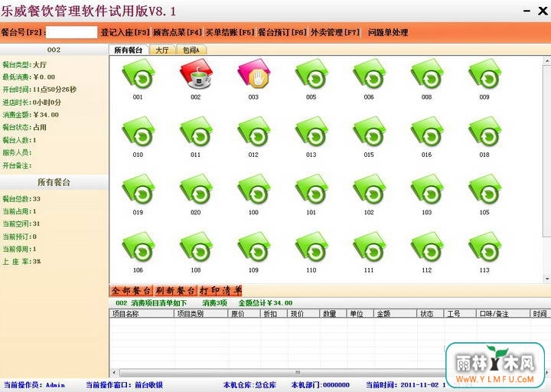Focus the 餐台号[F2] input field

(71, 32)
